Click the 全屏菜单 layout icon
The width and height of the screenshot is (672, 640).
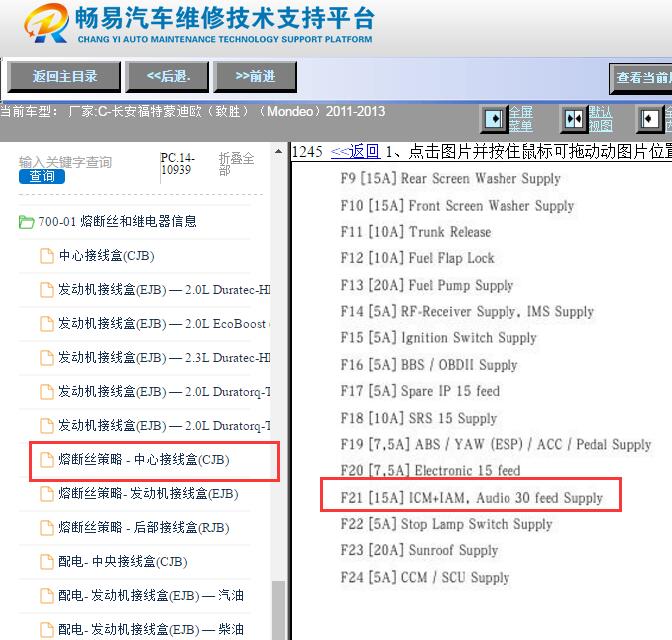coord(494,119)
